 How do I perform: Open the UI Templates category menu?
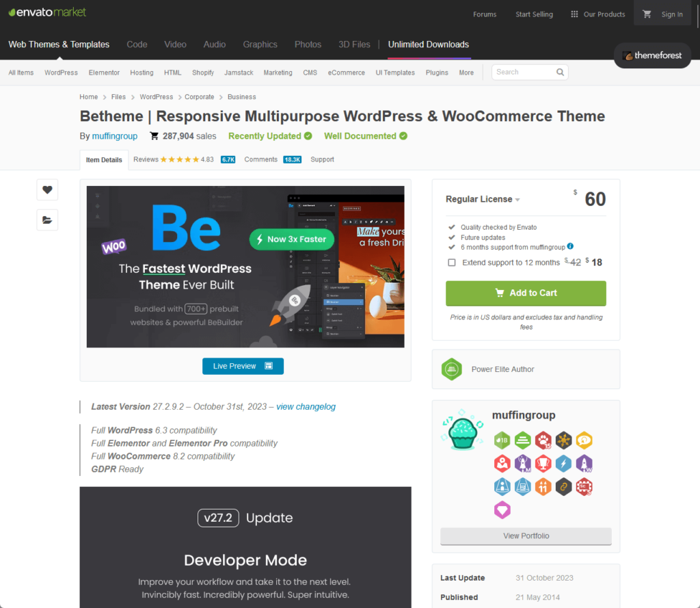click(x=395, y=72)
